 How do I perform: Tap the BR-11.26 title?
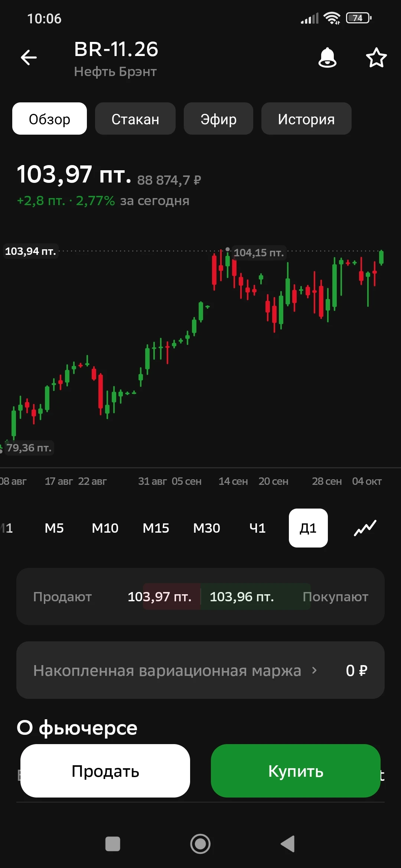point(116,49)
